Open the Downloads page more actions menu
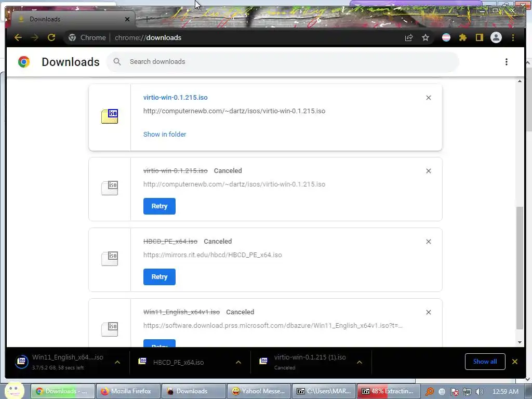The image size is (532, 399). coord(506,62)
